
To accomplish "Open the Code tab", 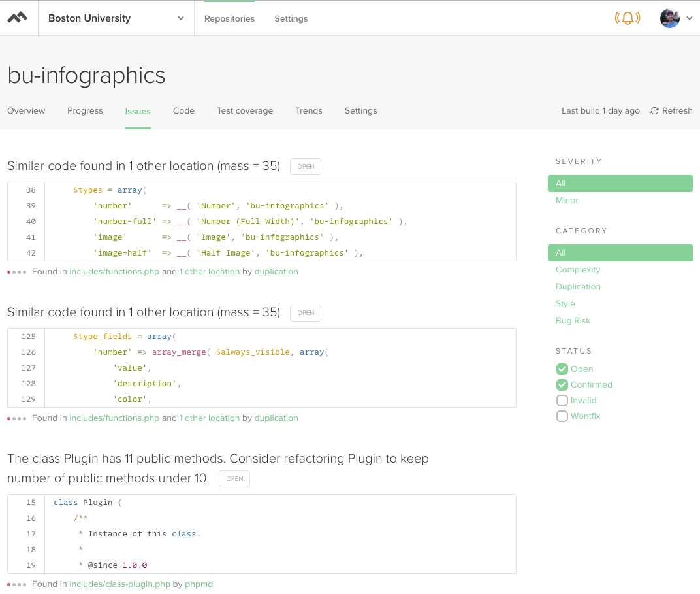I will [x=183, y=110].
